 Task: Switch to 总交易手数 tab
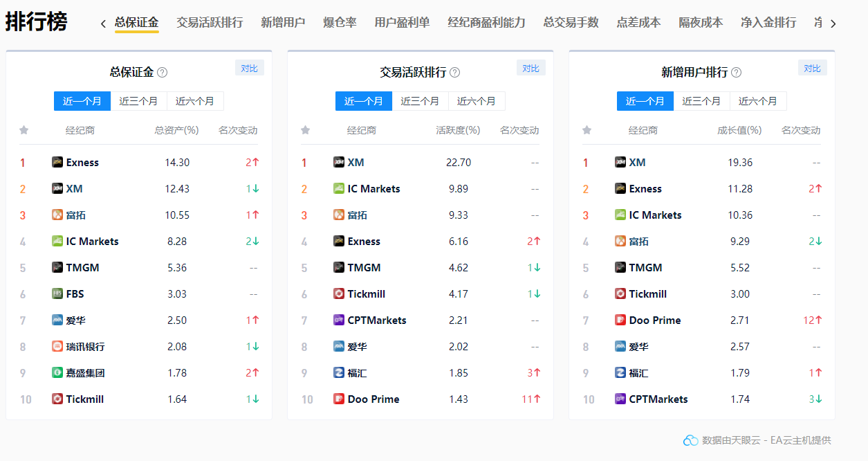[x=571, y=23]
